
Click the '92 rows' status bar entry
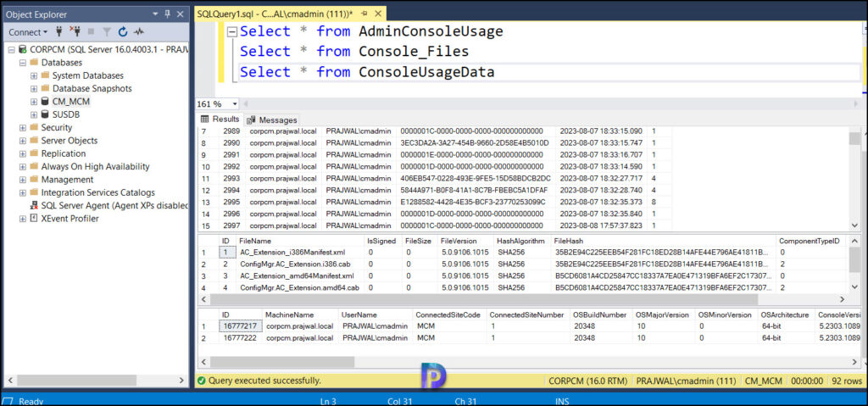click(x=847, y=381)
